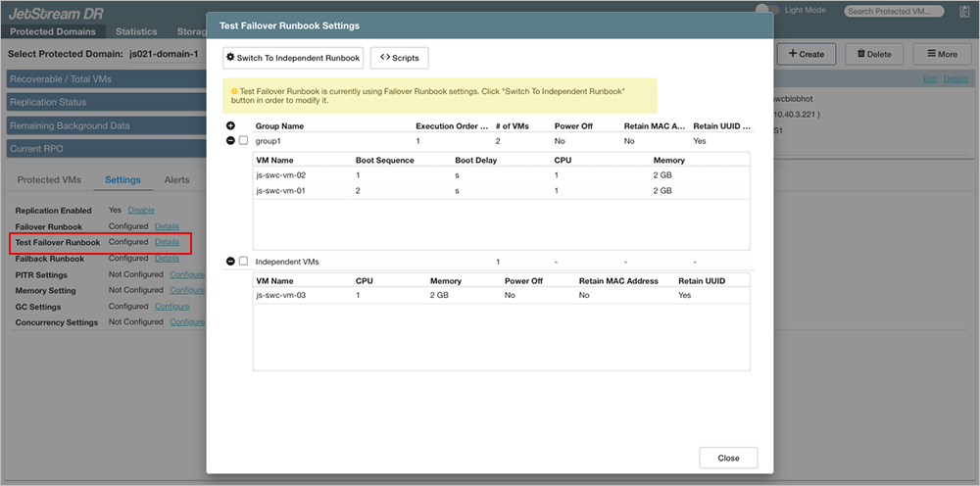Select the Protected VMs tab

tap(51, 180)
